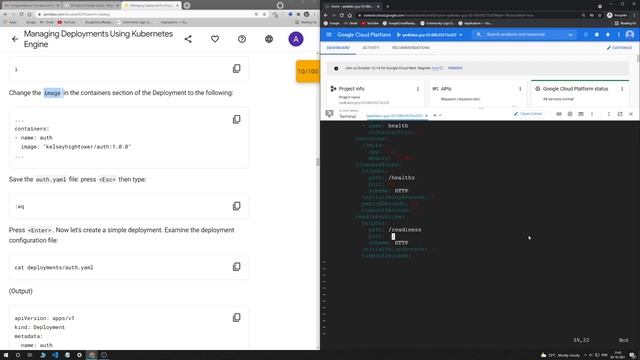Open YouTube bookmark in left Chrome window
Screen dimensions: 640x360
coord(67,22)
